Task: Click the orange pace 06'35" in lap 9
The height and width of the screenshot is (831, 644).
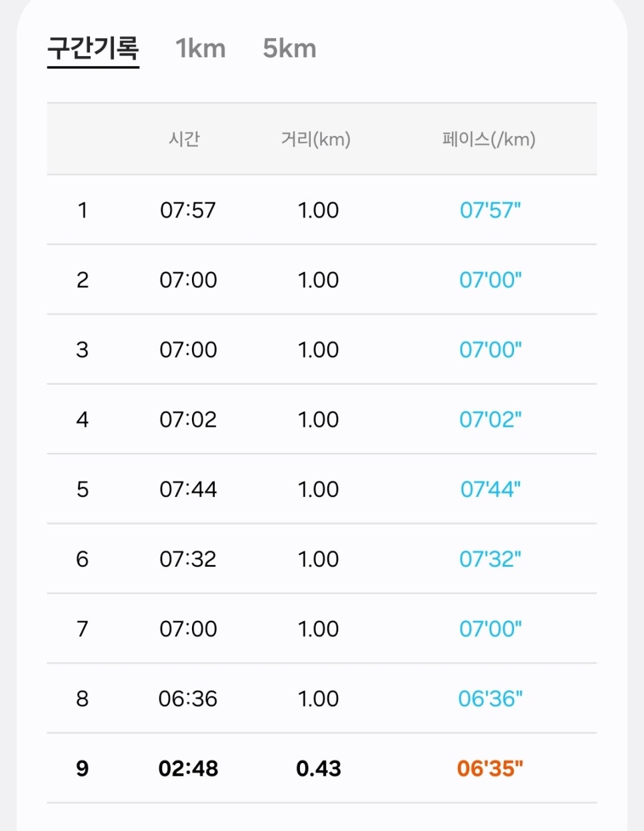Action: pos(490,768)
